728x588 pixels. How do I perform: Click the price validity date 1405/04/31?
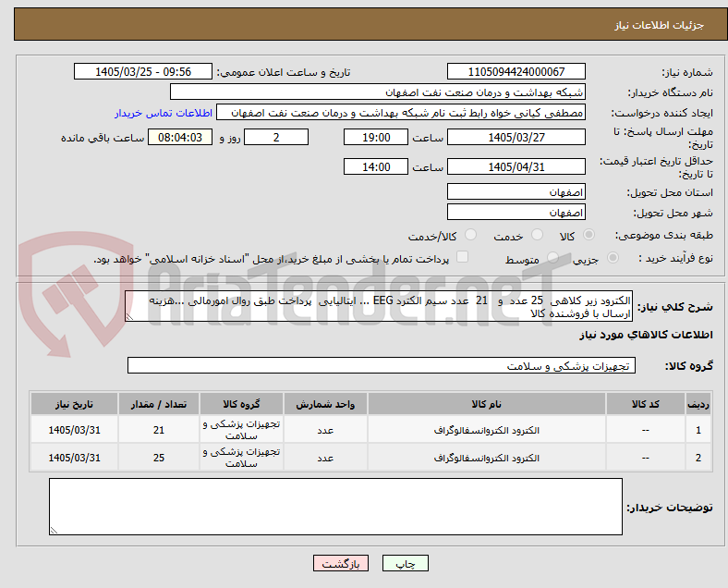coord(516,166)
